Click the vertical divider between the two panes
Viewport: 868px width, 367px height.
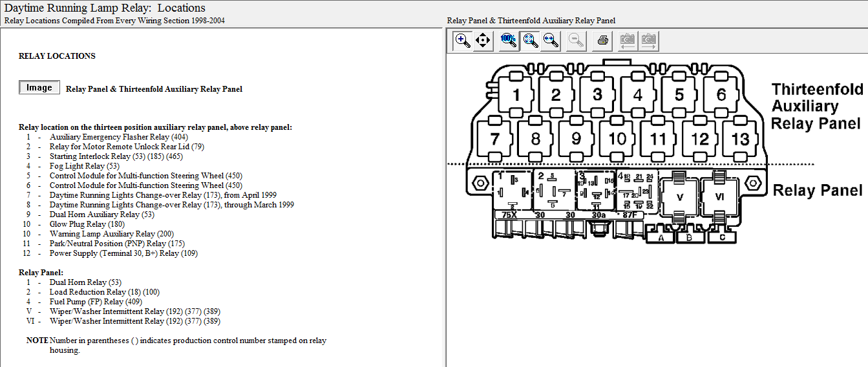click(x=443, y=194)
